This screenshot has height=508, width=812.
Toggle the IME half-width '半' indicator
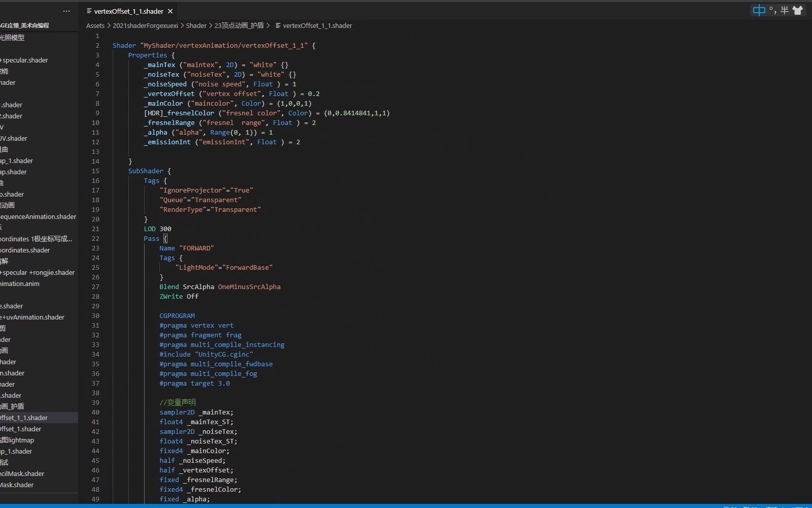(785, 10)
